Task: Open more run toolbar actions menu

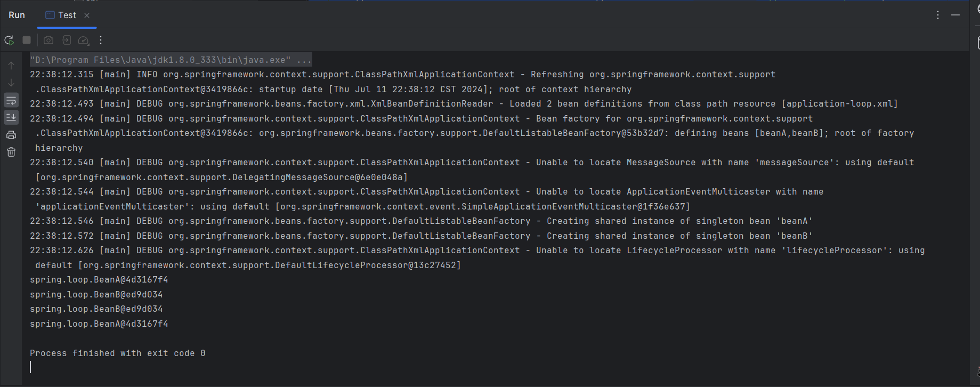Action: click(x=101, y=40)
